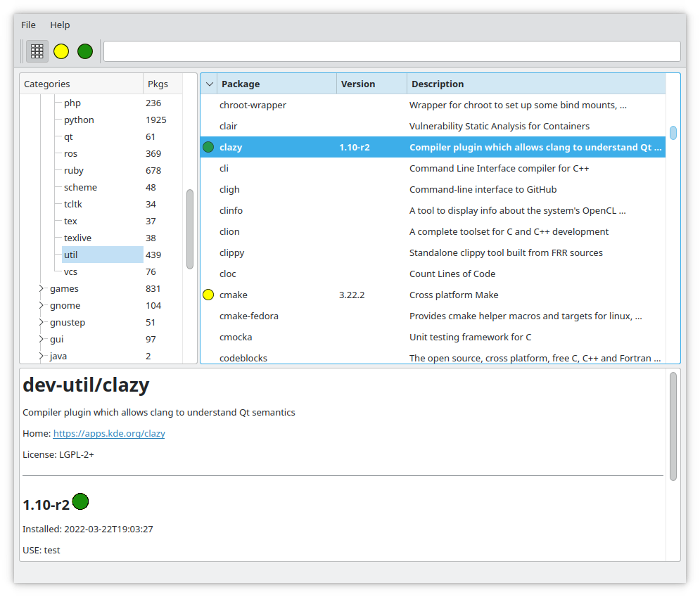Toggle the green circle filter button
The image size is (700, 597).
(x=85, y=51)
